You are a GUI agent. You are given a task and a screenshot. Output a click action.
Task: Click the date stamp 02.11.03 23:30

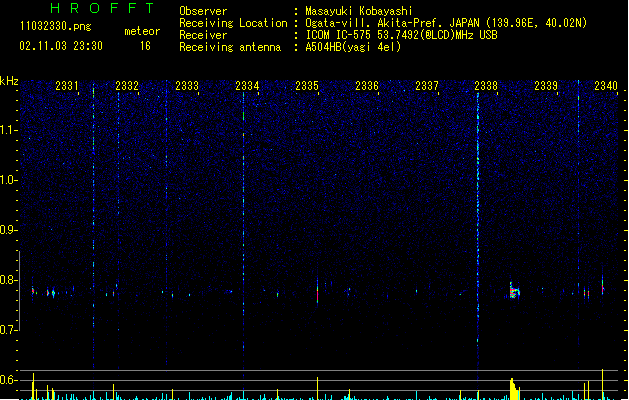[61, 46]
